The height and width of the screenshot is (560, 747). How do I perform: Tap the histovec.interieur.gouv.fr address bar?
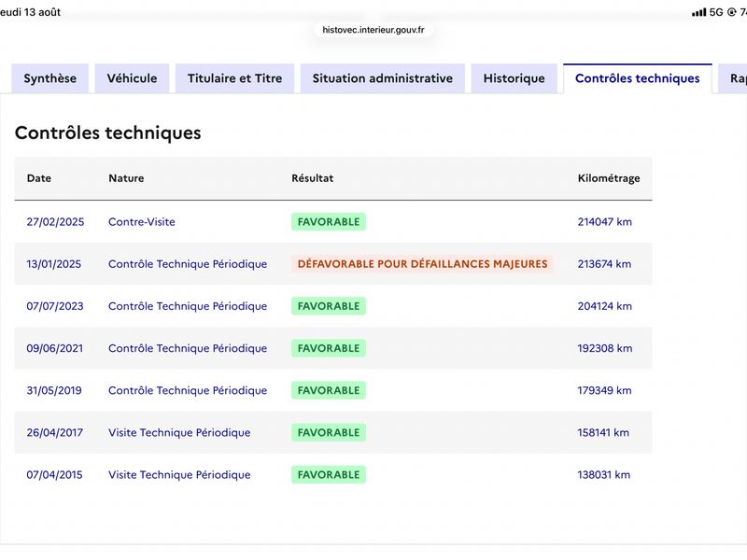pos(373,30)
